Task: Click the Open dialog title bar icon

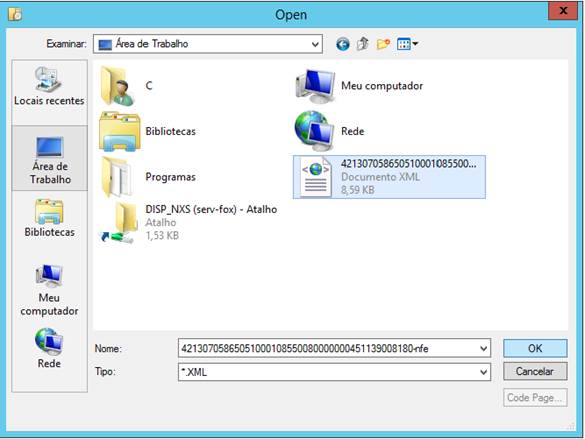Action: (x=15, y=14)
